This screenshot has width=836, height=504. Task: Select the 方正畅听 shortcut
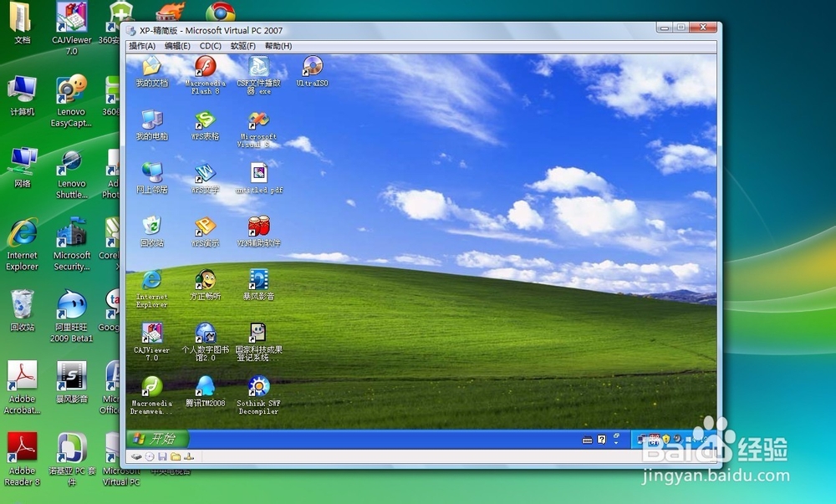pos(206,284)
